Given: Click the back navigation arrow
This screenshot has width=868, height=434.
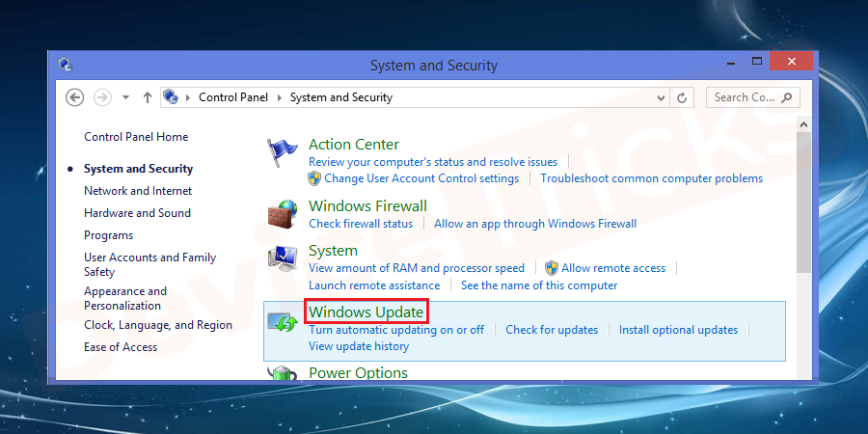Looking at the screenshot, I should [75, 97].
